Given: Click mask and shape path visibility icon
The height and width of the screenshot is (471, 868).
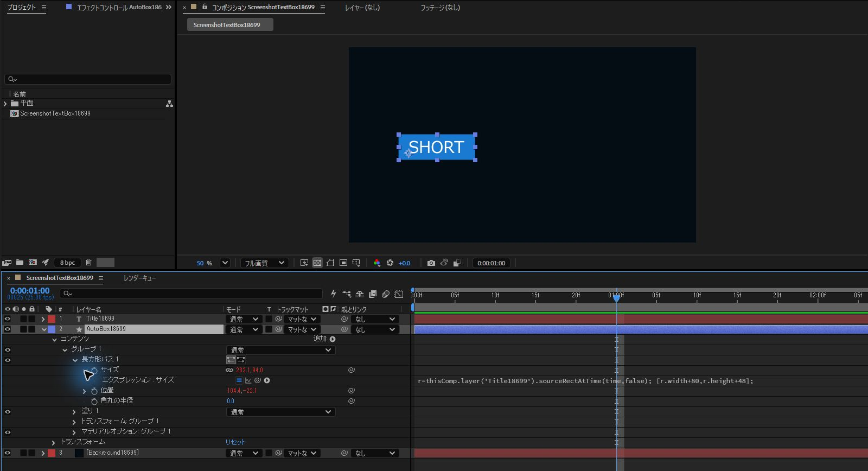Looking at the screenshot, I should (330, 263).
